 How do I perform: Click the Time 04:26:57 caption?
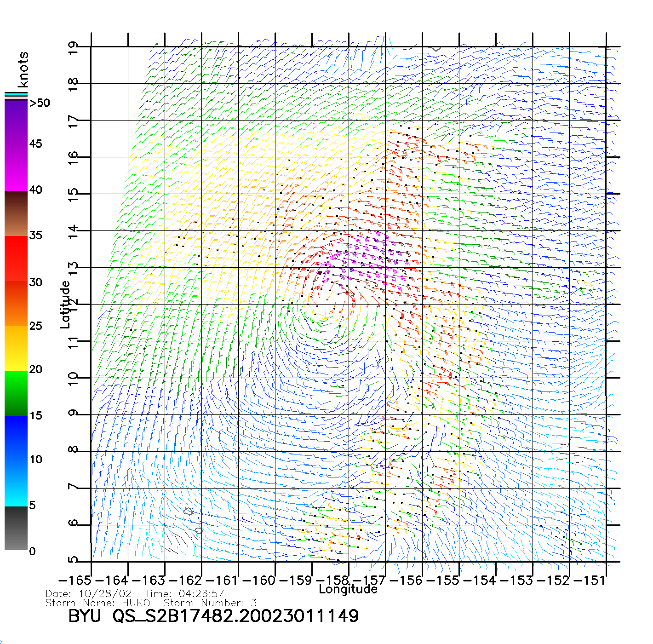tap(184, 593)
